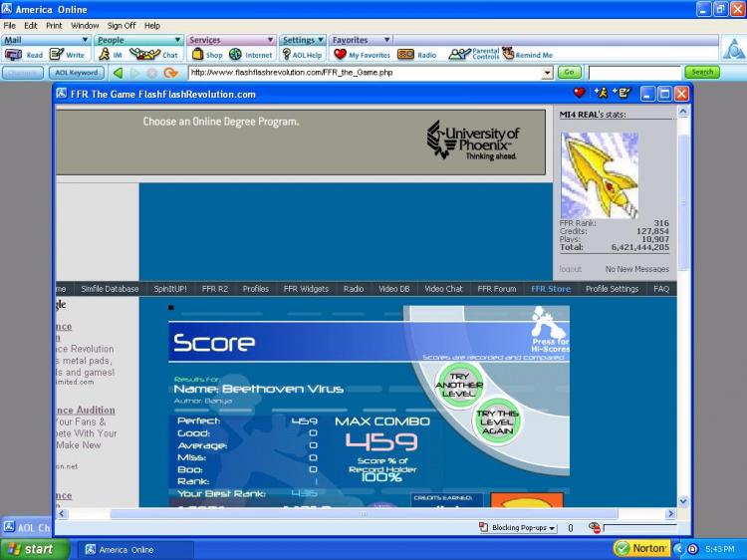Click the orange reload arrow icon
The width and height of the screenshot is (747, 560).
coord(170,73)
